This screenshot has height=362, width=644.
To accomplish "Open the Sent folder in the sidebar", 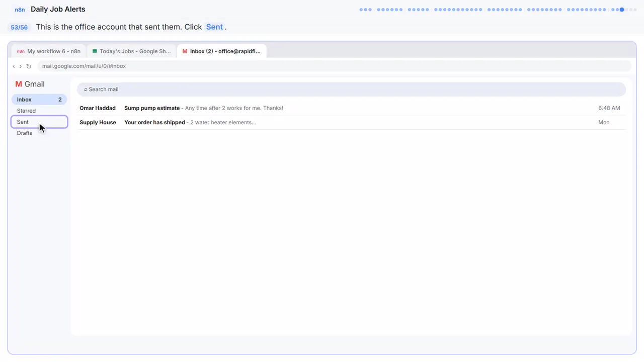I will click(x=39, y=122).
